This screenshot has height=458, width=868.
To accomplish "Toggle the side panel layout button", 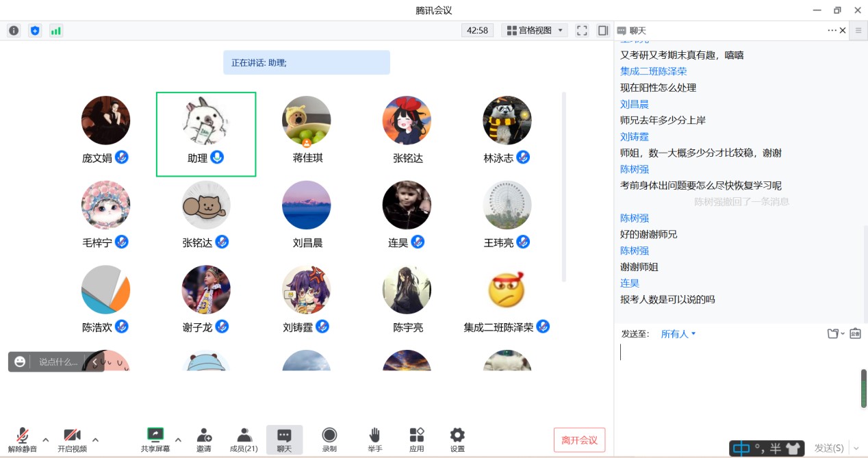I will coord(603,30).
